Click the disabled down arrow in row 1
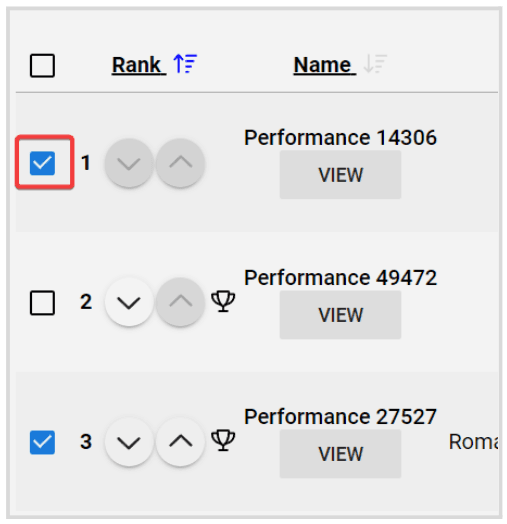The image size is (507, 524). click(129, 163)
